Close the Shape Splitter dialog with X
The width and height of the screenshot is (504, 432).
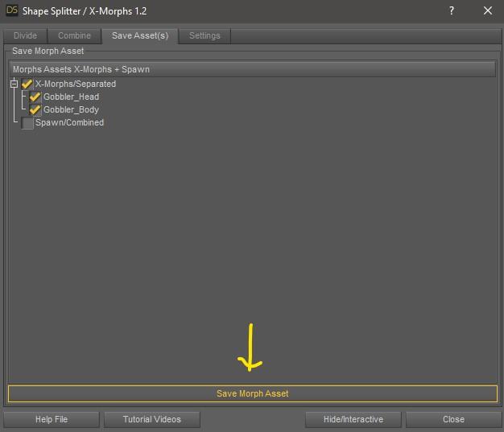pyautogui.click(x=488, y=11)
